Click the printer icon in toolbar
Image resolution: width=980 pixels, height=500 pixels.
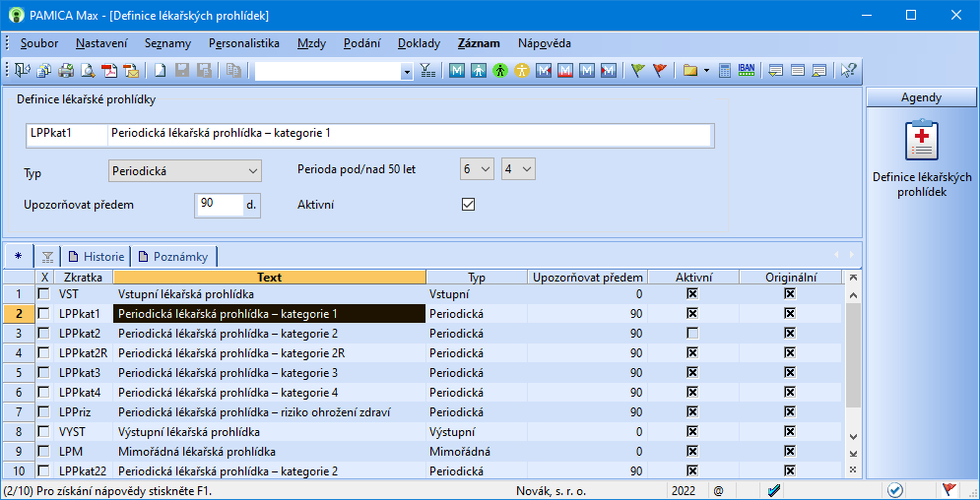pos(66,71)
